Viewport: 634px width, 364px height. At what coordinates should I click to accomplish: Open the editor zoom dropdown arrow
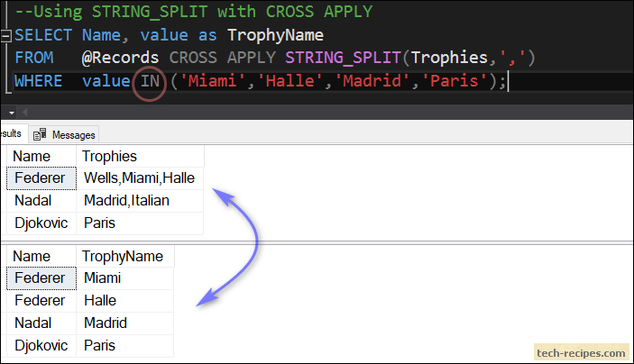[x=12, y=113]
